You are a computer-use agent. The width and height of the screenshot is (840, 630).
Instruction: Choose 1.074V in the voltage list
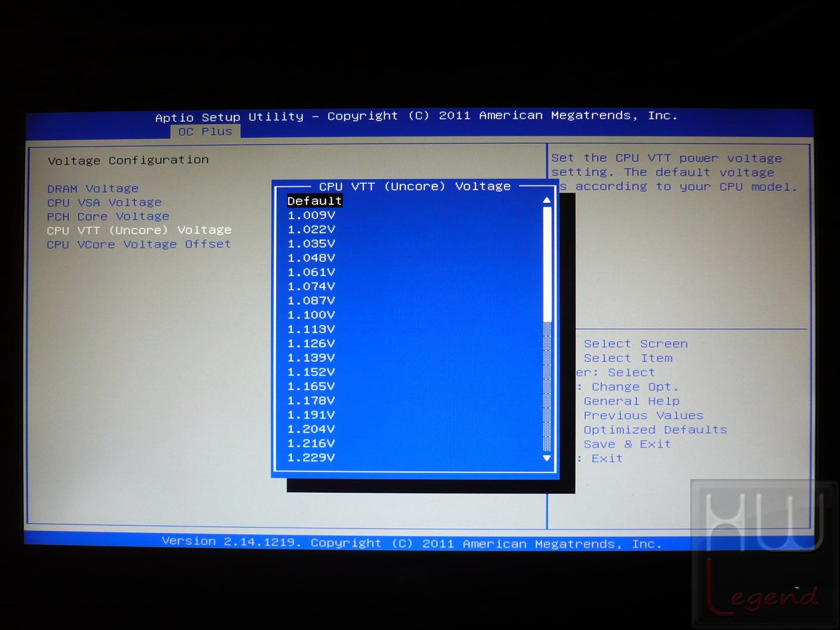point(311,287)
